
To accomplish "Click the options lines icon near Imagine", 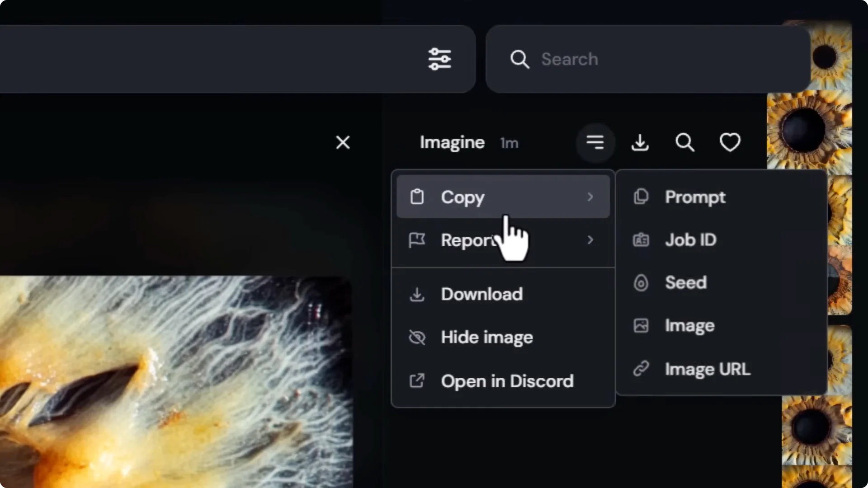I will (595, 142).
